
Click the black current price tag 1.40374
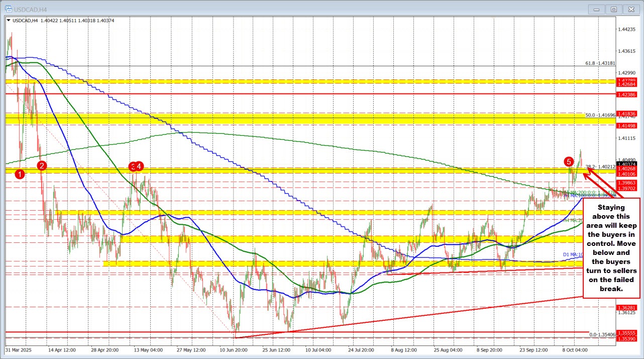627,164
